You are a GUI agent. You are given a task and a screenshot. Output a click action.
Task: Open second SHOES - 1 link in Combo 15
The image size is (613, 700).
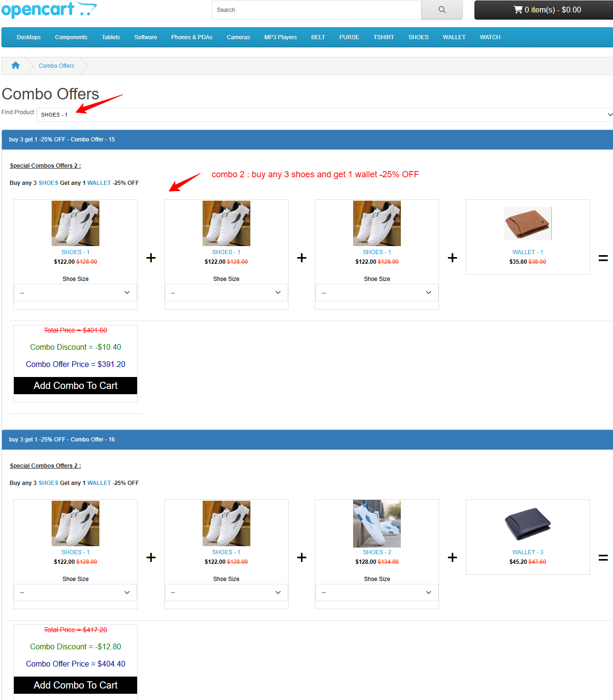point(226,252)
